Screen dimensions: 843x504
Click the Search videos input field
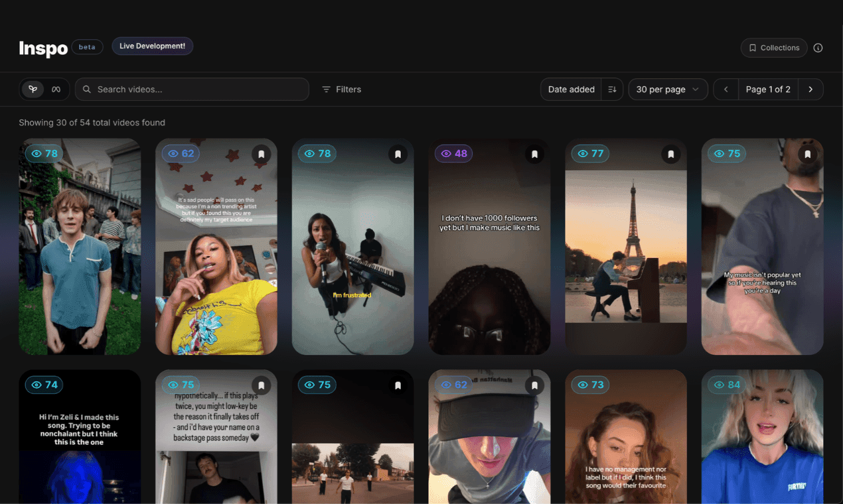(x=192, y=89)
